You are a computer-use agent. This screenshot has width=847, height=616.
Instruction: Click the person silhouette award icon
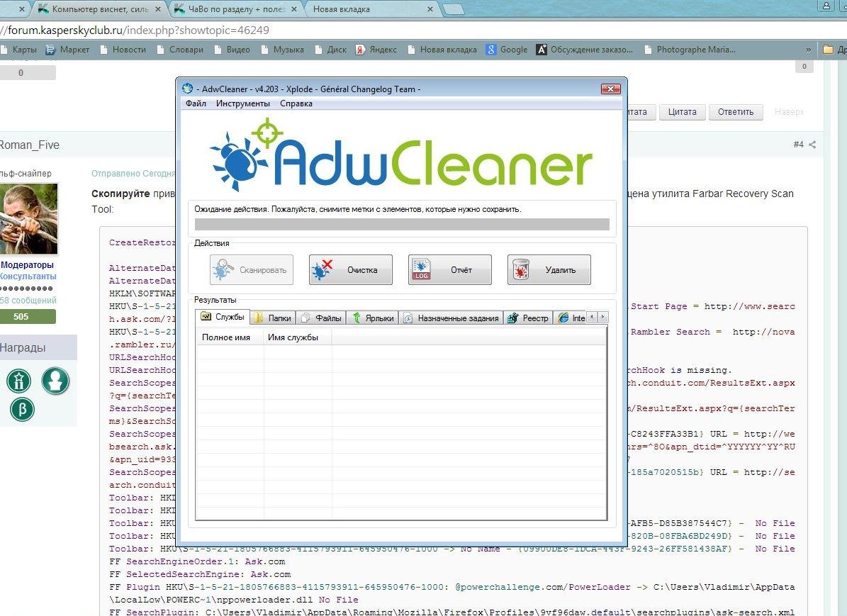pos(55,381)
